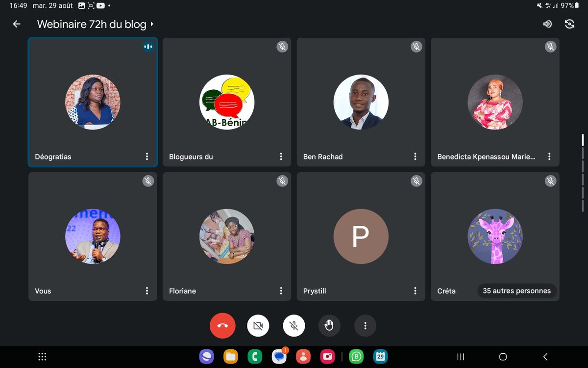The height and width of the screenshot is (368, 588).
Task: Click the Floriane name label
Action: [182, 291]
